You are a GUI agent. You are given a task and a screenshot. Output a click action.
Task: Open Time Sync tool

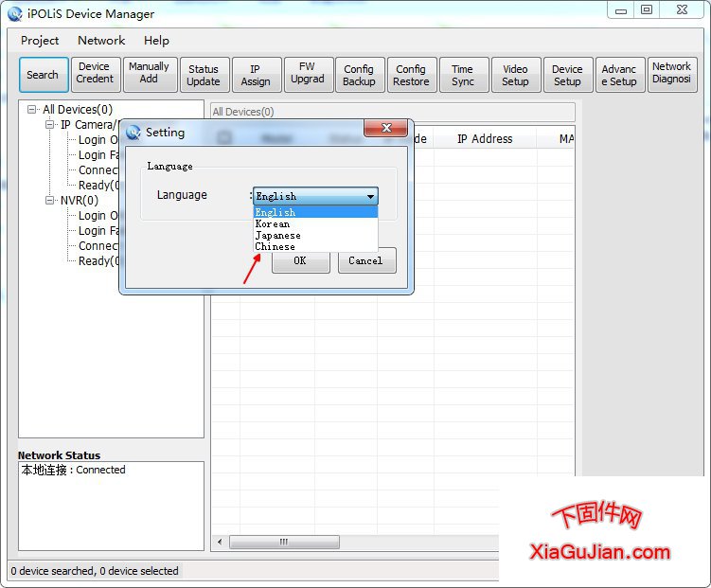coord(464,75)
